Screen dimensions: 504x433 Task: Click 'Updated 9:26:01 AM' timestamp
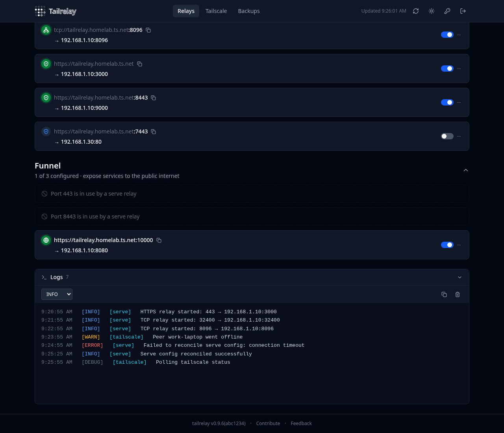click(384, 11)
